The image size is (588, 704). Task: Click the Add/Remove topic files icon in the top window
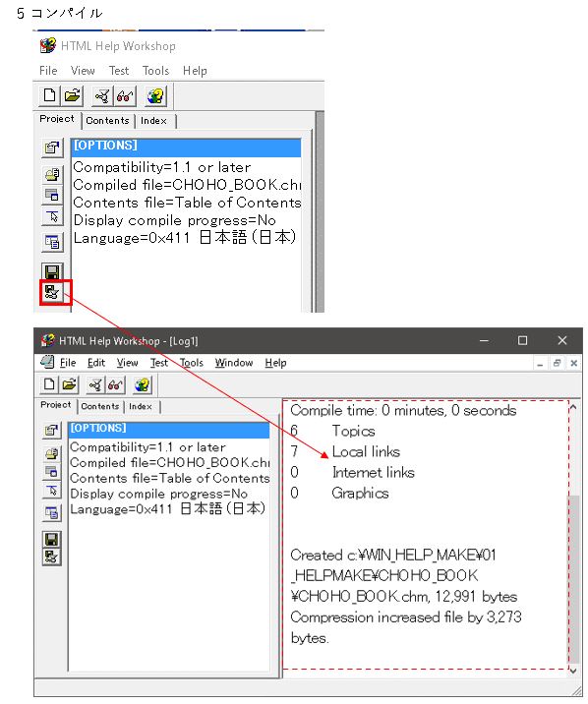click(52, 174)
